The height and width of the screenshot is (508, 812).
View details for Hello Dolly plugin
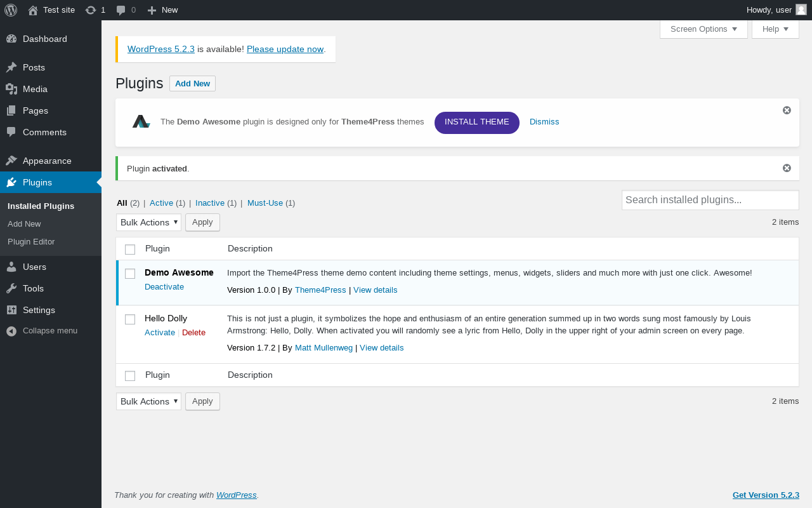[x=381, y=347]
